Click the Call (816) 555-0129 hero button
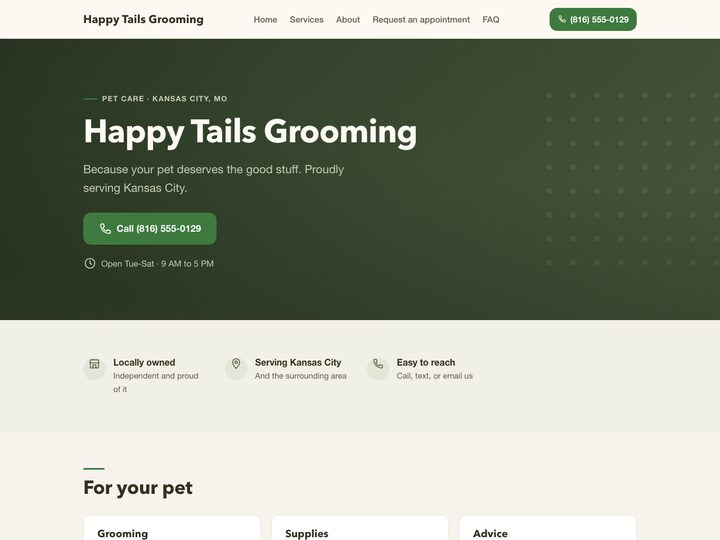720x540 pixels. (150, 228)
